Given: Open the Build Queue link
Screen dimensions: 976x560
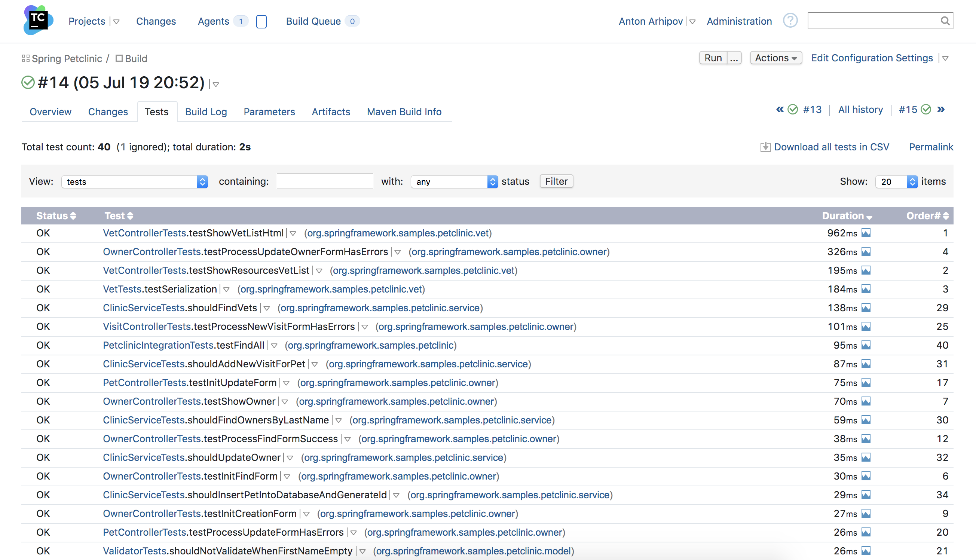Looking at the screenshot, I should (x=313, y=21).
